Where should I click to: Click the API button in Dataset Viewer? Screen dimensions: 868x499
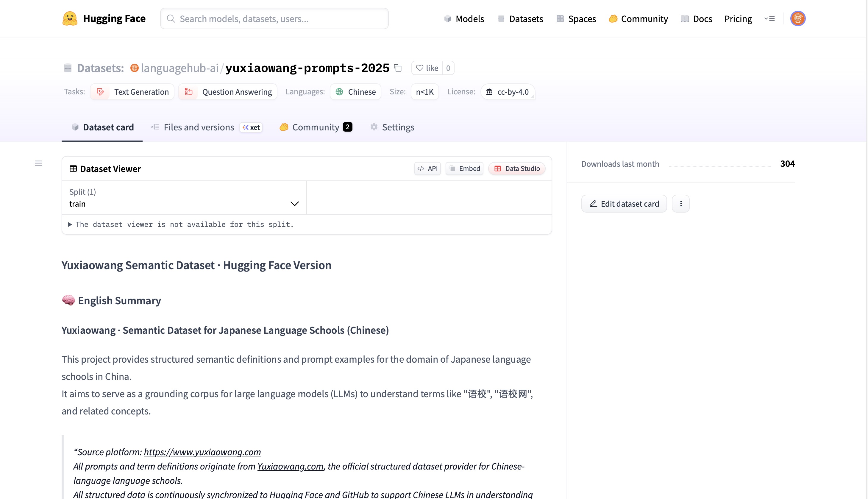pos(427,169)
